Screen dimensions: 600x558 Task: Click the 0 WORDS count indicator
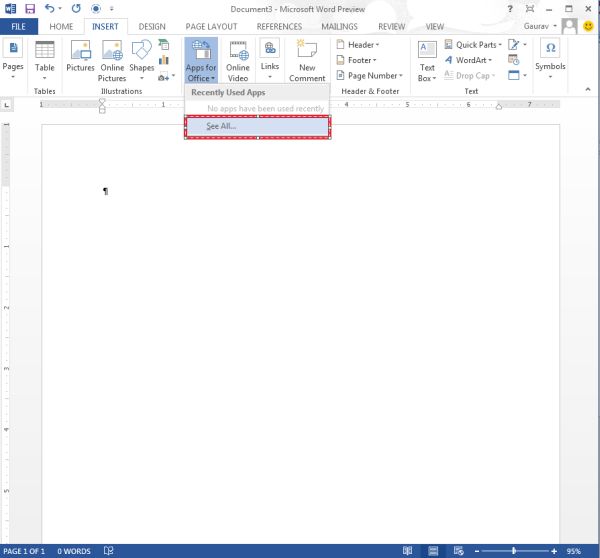74,551
